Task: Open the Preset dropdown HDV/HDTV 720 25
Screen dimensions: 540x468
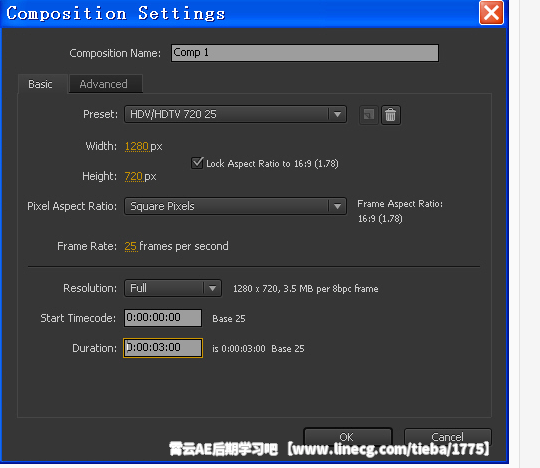Action: [x=235, y=114]
